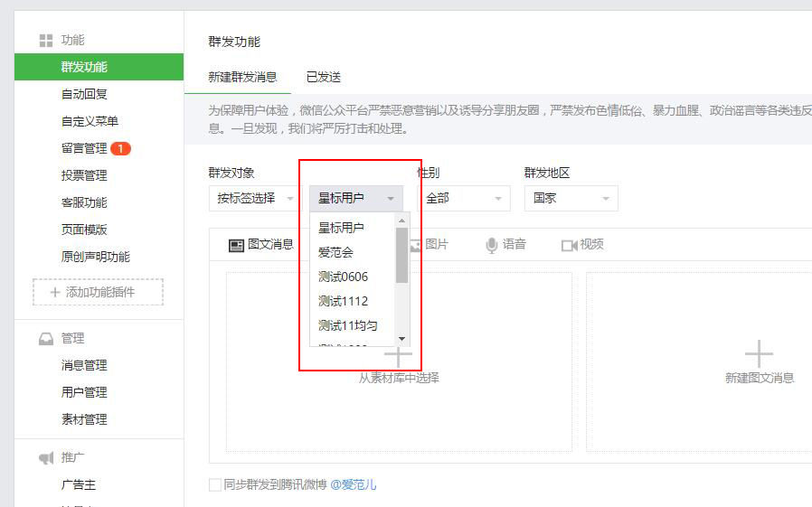
Task: Switch to the 已发送 tab
Action: 324,78
